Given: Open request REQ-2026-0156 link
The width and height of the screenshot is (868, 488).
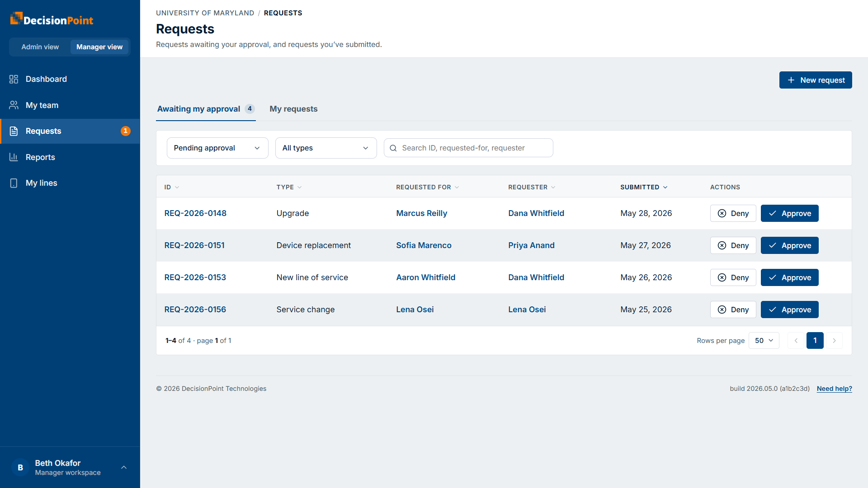Looking at the screenshot, I should click(195, 310).
